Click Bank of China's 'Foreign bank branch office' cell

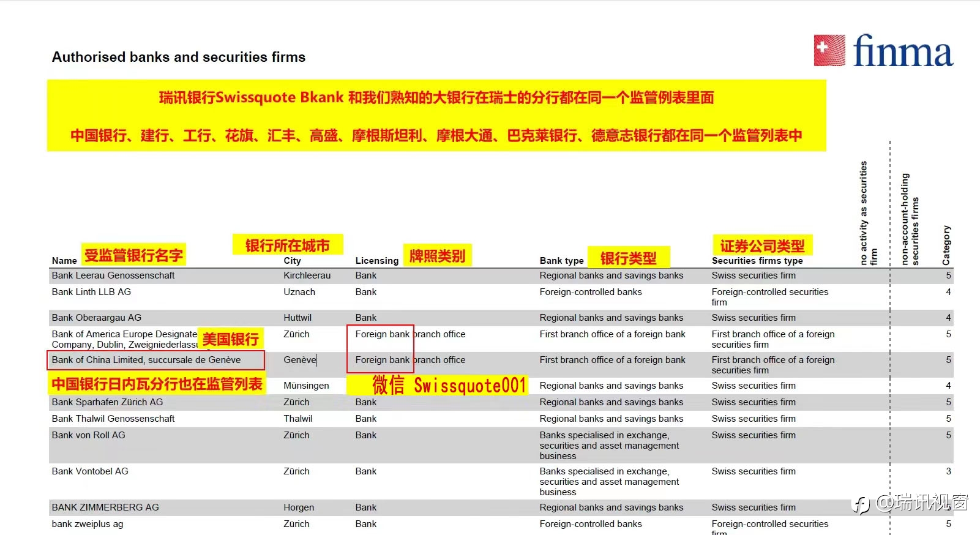[410, 360]
